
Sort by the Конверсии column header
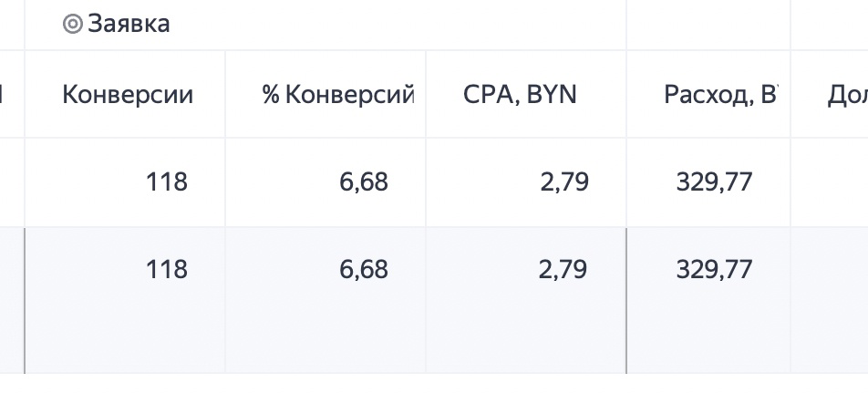[x=128, y=95]
